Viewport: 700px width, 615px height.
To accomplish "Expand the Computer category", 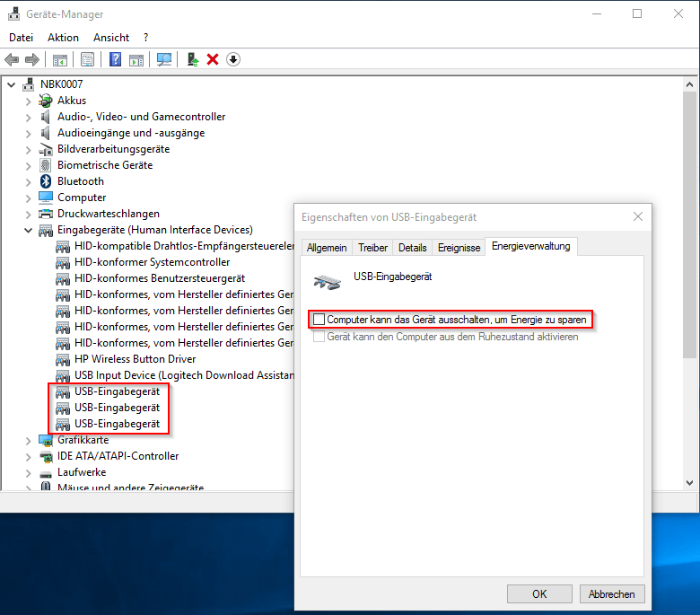I will (x=29, y=198).
